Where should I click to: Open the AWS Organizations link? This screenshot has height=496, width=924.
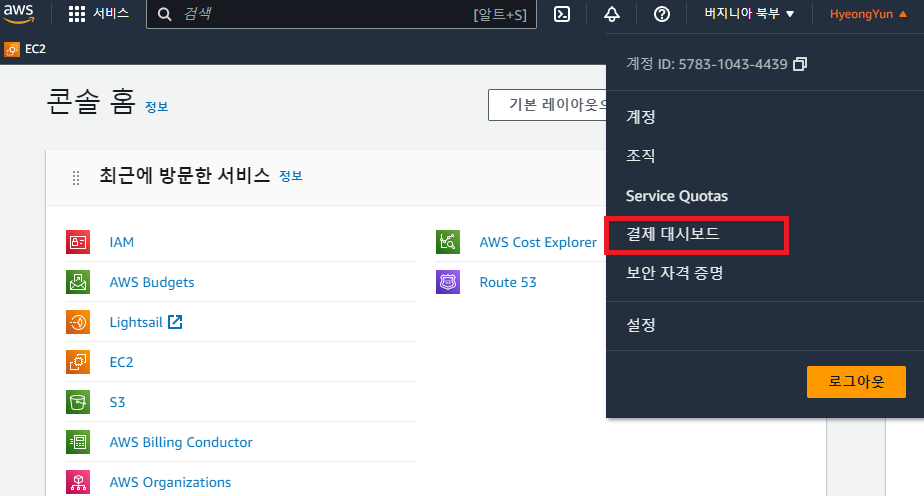pos(170,482)
